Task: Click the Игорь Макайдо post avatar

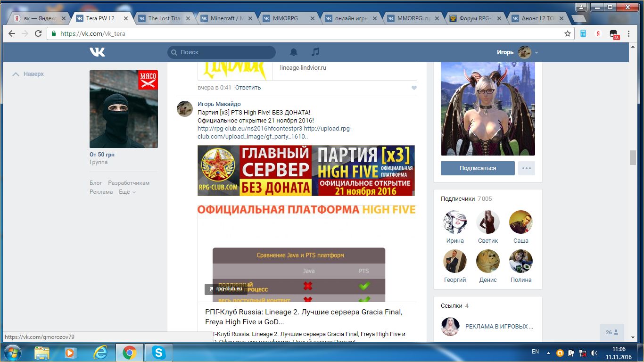Action: coord(184,108)
